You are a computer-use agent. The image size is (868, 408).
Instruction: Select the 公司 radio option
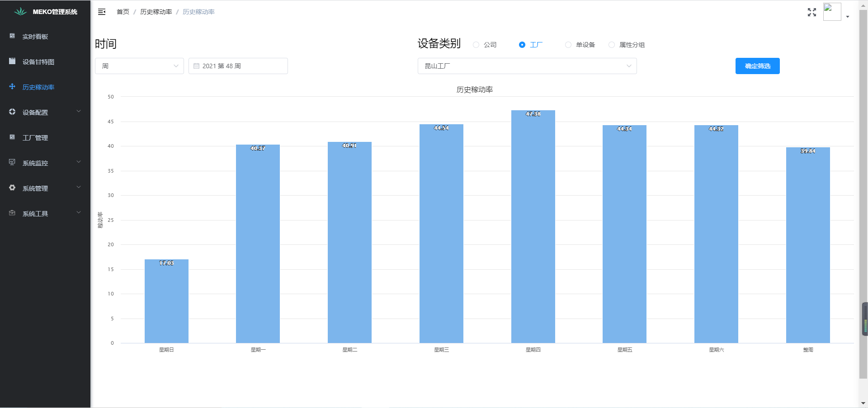point(476,45)
